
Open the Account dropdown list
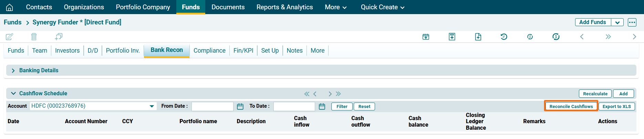[x=152, y=106]
